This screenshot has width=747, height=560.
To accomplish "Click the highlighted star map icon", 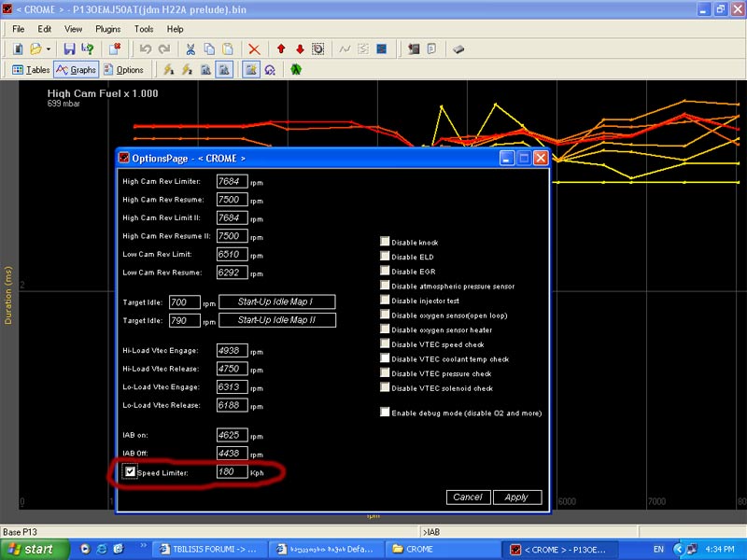I will tap(251, 70).
